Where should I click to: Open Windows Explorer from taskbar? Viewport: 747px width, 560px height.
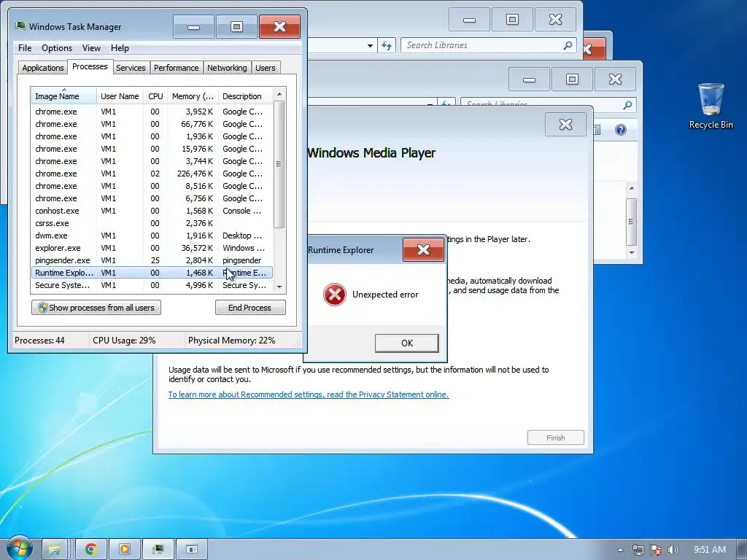[54, 549]
